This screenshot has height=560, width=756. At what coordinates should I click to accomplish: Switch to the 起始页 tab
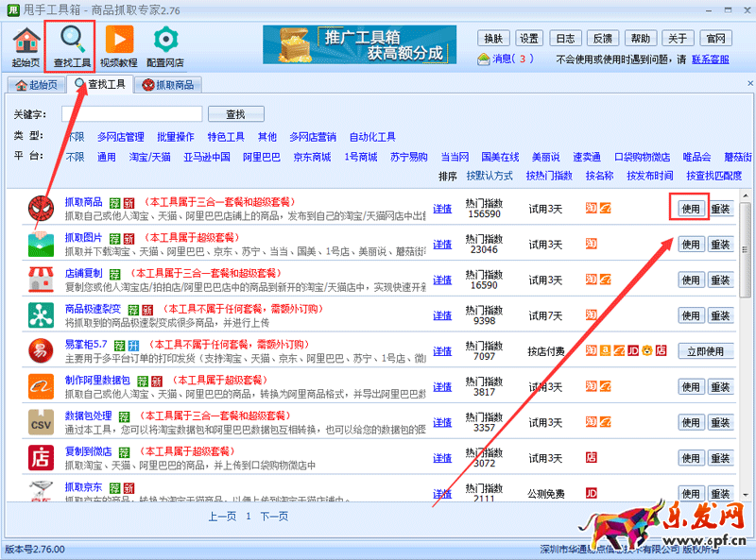(x=37, y=85)
